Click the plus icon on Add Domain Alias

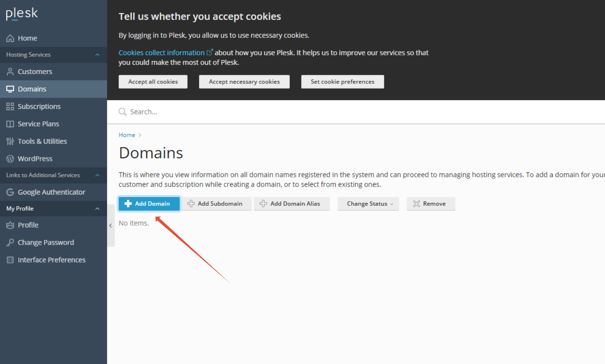[x=263, y=204]
